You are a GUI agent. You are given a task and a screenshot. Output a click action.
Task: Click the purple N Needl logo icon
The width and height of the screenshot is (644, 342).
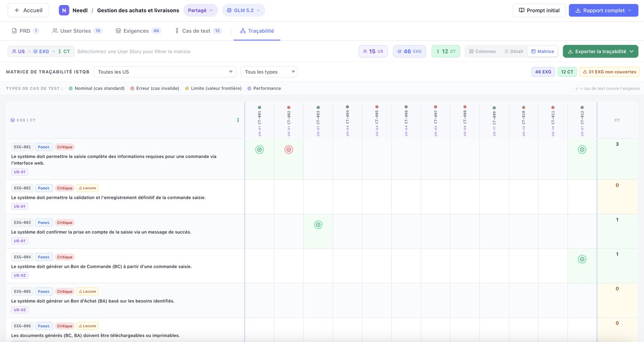pos(64,10)
